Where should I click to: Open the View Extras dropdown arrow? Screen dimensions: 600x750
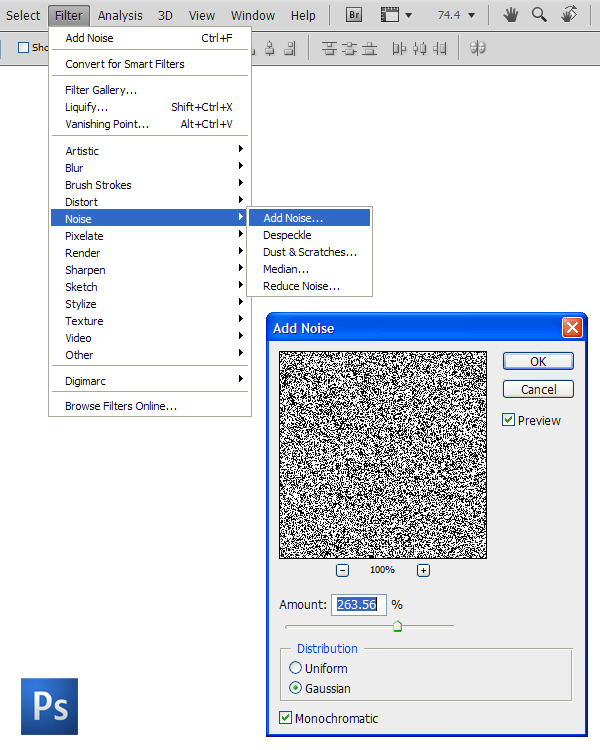coord(408,15)
